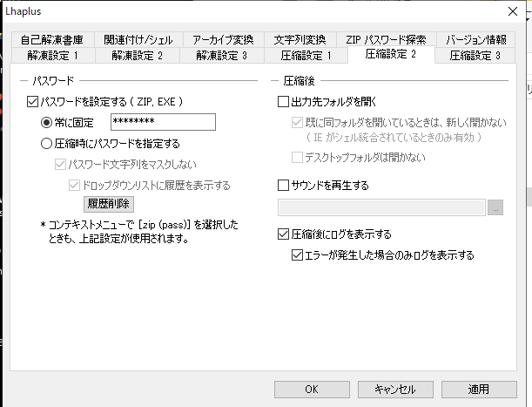Screen dimensions: 532x407
Task: Click the fixed password input field
Action: [x=163, y=122]
